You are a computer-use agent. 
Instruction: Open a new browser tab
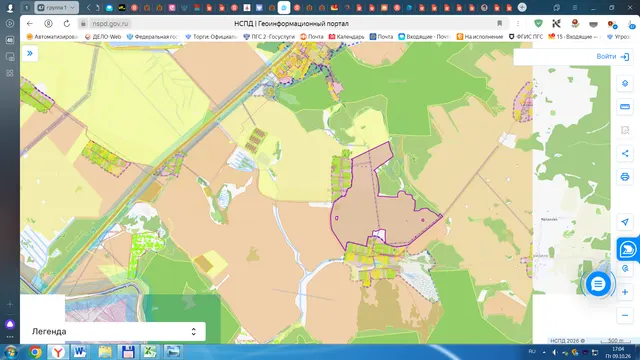click(522, 7)
